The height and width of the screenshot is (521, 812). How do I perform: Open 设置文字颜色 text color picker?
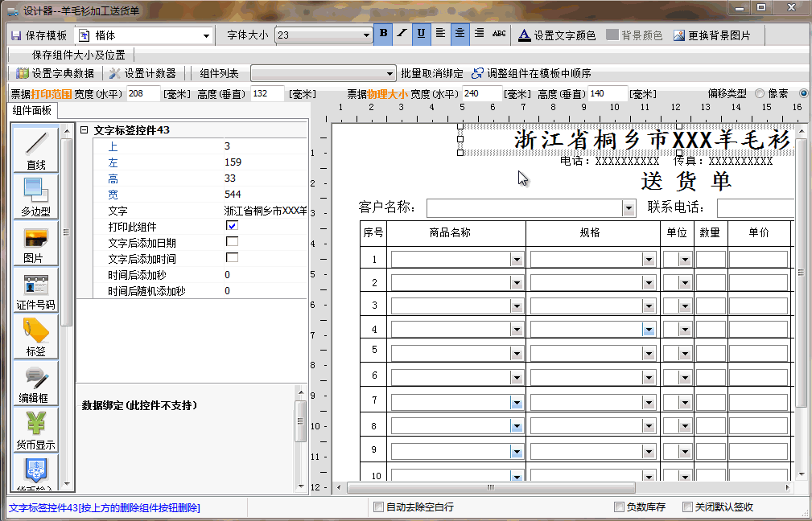coord(557,35)
